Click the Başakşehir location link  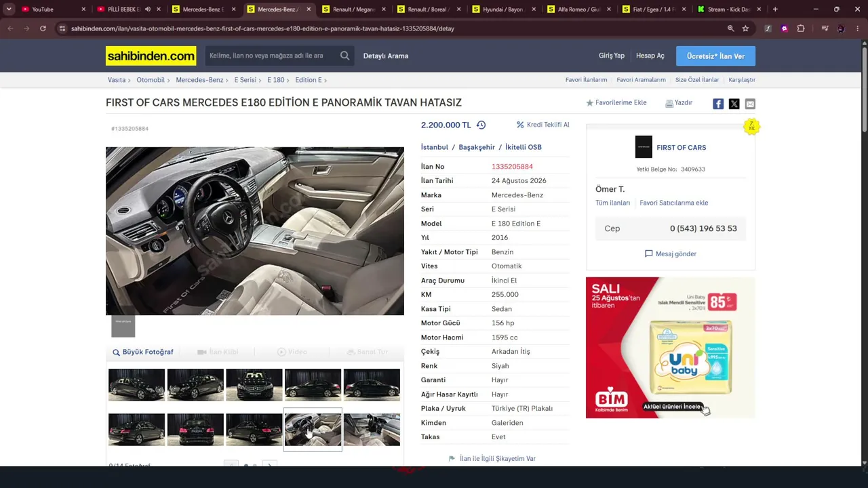[x=477, y=147]
